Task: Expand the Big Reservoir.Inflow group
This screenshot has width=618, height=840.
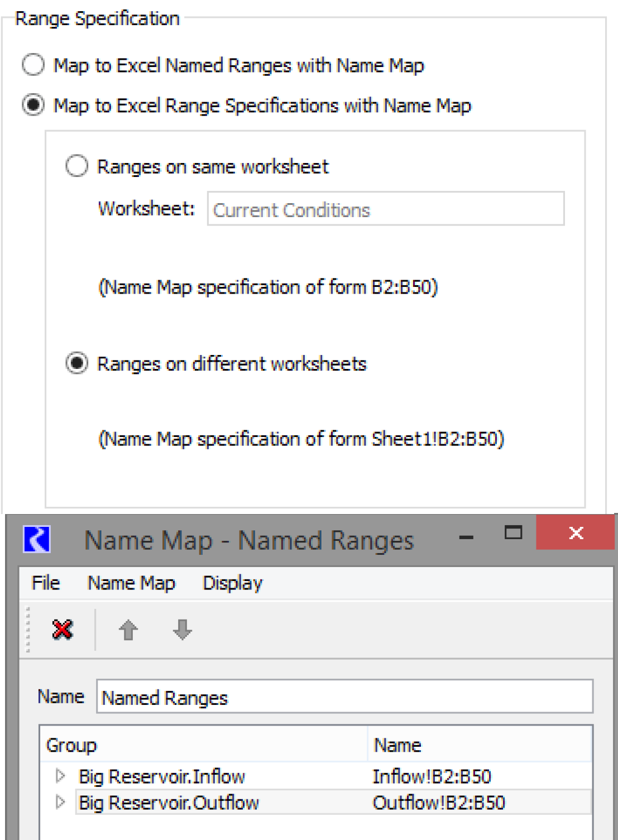Action: coord(60,776)
